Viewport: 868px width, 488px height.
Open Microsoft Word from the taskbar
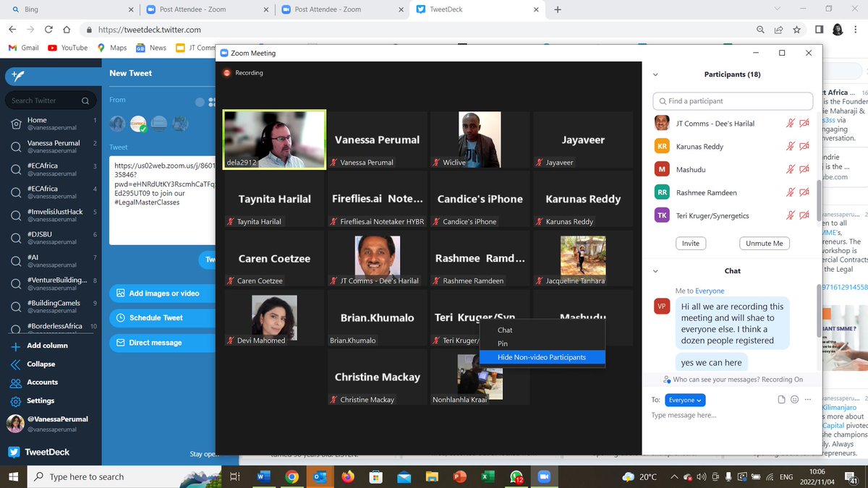[263, 477]
